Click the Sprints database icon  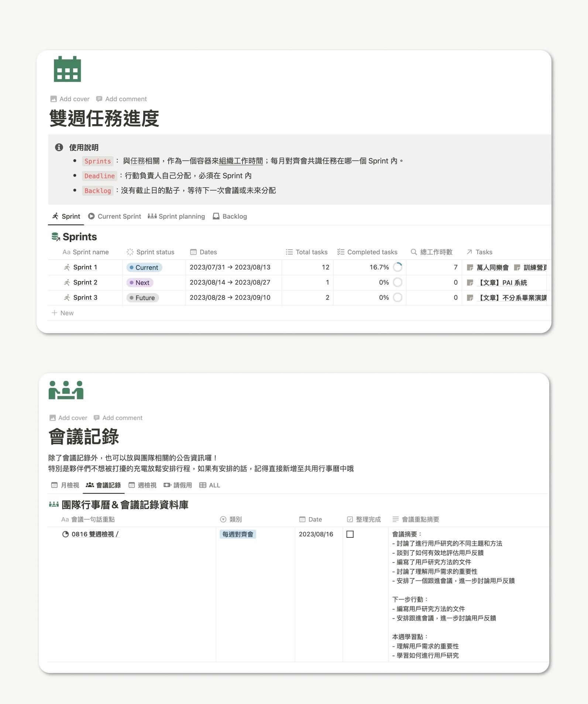tap(55, 237)
